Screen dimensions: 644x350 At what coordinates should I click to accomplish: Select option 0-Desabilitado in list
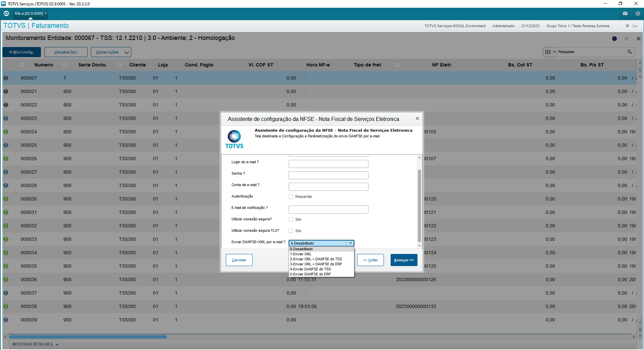[321, 249]
